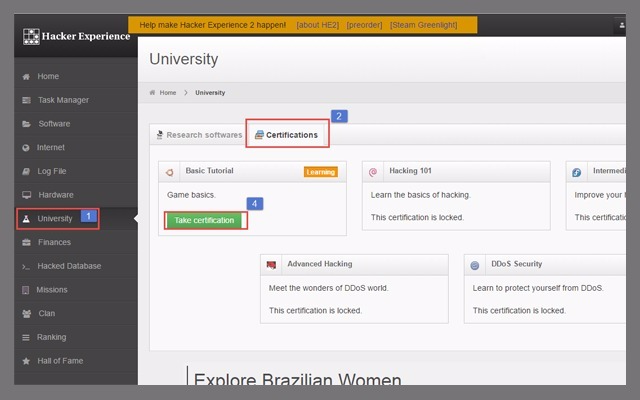Click 'Learn to protect yourself from DDoS.' text
This screenshot has width=640, height=400.
click(538, 288)
